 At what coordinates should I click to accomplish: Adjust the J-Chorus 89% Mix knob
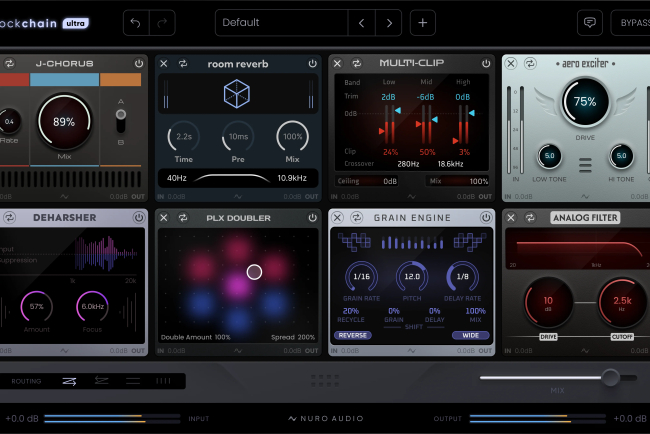64,121
